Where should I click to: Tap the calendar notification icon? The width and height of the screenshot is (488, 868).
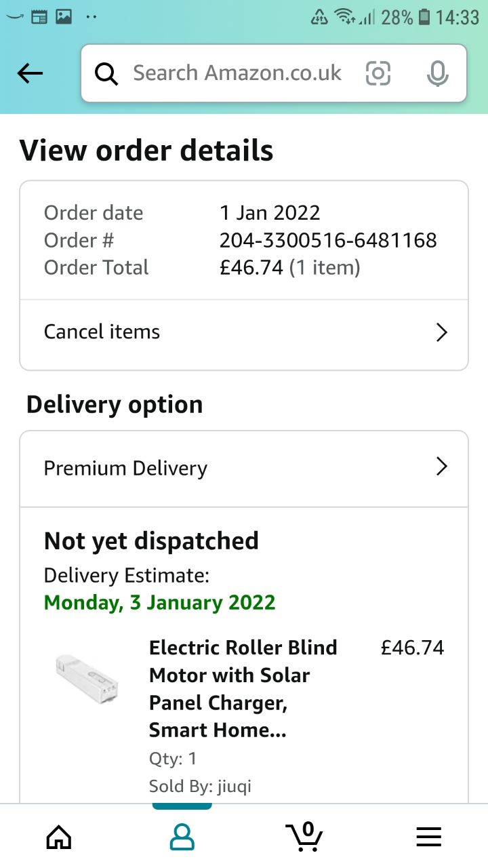click(x=39, y=16)
